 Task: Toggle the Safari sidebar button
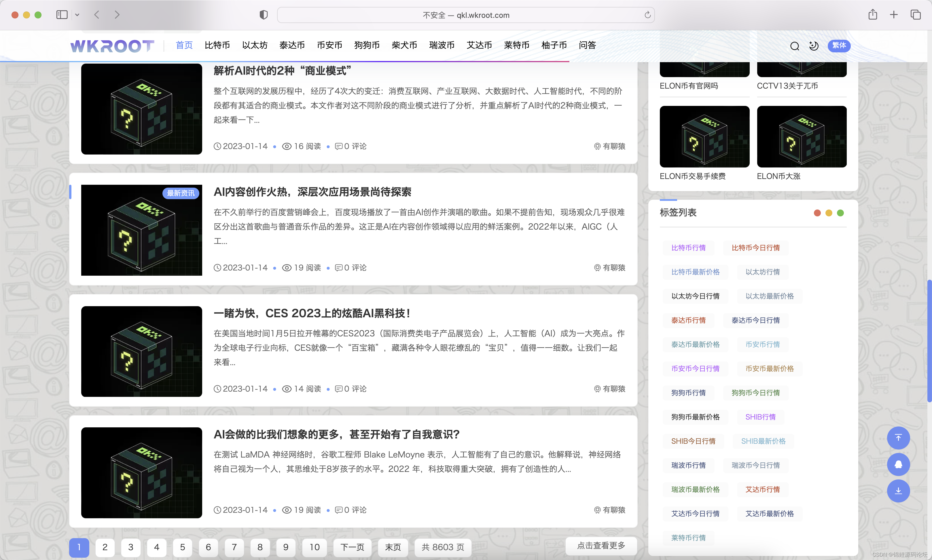click(x=62, y=15)
